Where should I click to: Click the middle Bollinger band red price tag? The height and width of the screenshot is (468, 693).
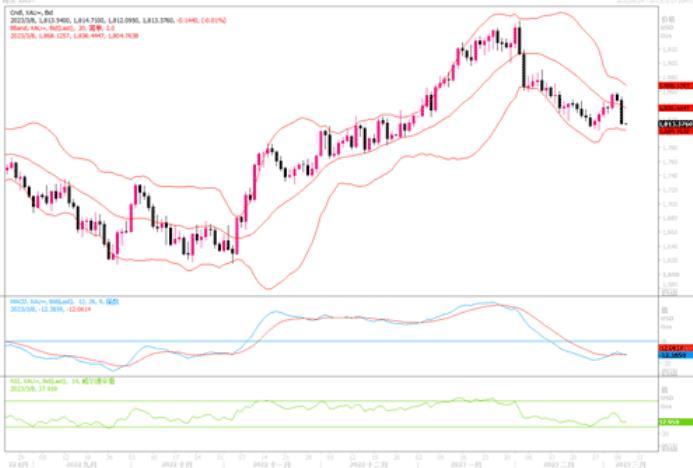(673, 107)
